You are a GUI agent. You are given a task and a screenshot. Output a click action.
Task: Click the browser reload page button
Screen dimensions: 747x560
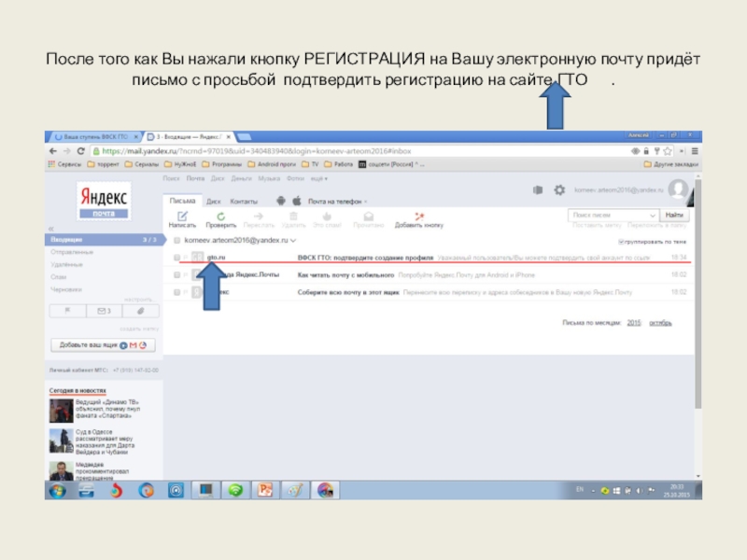80,150
